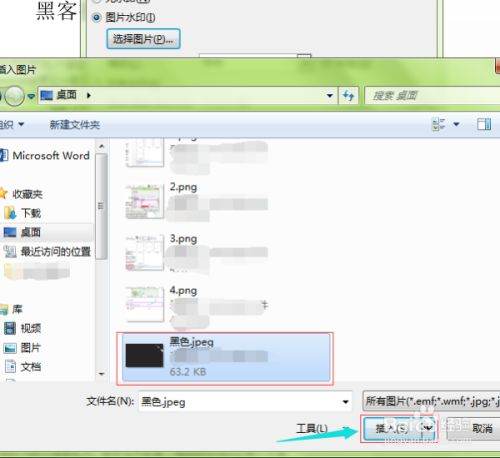Click the 搜索 桌面 search field

tap(432, 96)
